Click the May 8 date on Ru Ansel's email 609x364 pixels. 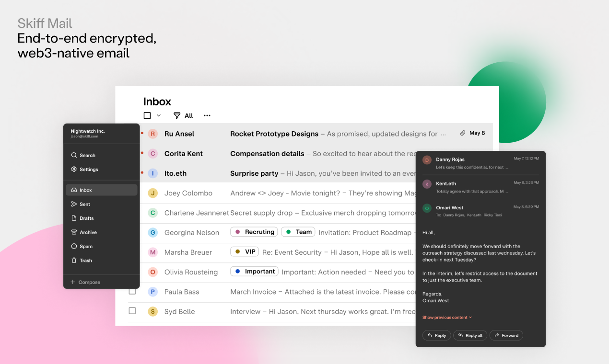pos(477,133)
